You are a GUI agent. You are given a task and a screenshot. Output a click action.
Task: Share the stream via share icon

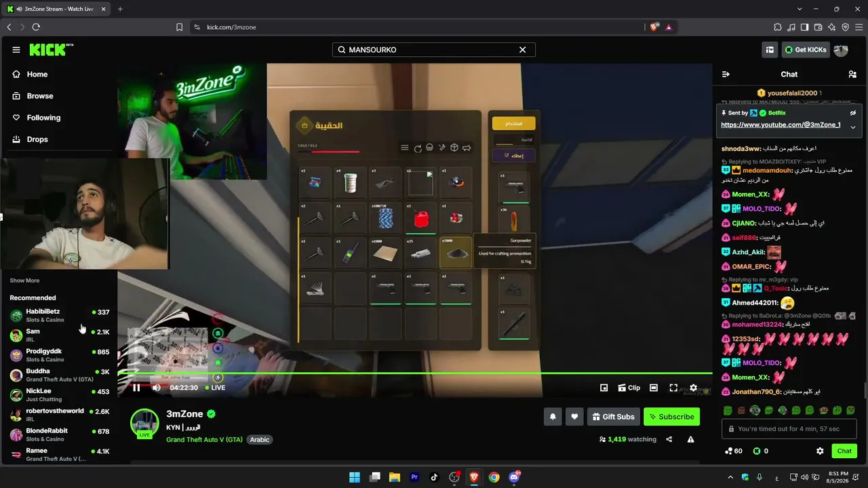tap(669, 439)
